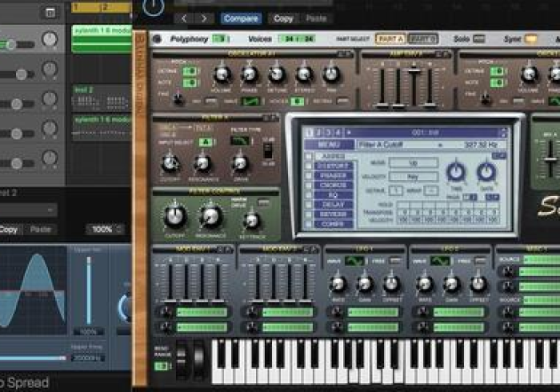Screen dimensions: 560x392
Task: Click the Filter A Cutoff knob
Action: click(x=170, y=163)
